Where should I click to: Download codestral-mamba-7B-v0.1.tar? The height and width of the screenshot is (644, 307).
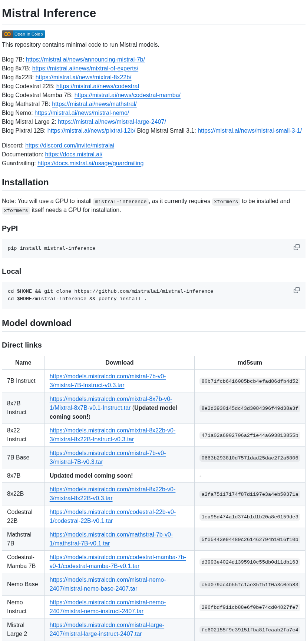(x=118, y=562)
